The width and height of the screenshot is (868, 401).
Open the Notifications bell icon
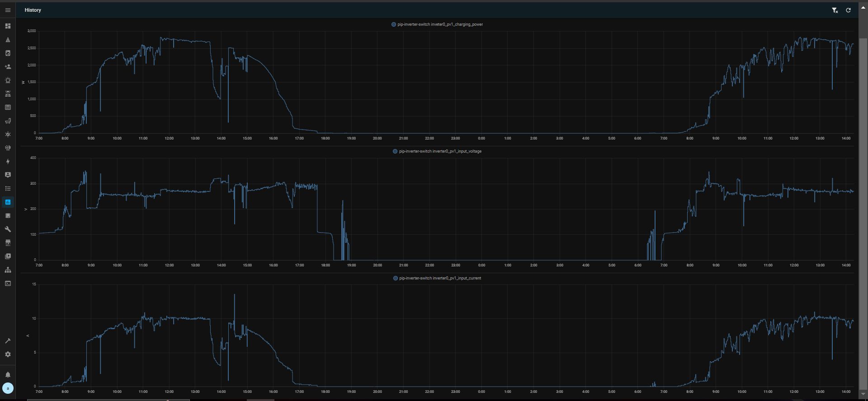click(8, 375)
